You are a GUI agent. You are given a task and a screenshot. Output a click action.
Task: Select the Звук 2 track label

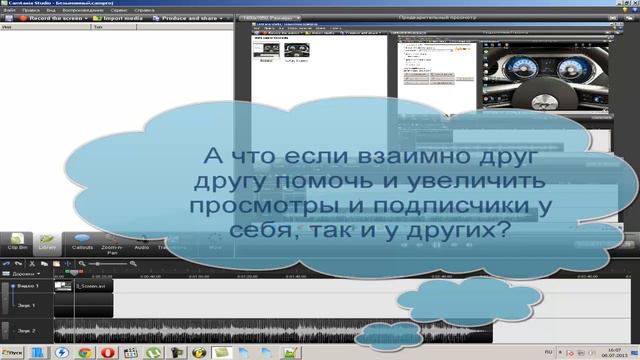pyautogui.click(x=27, y=331)
